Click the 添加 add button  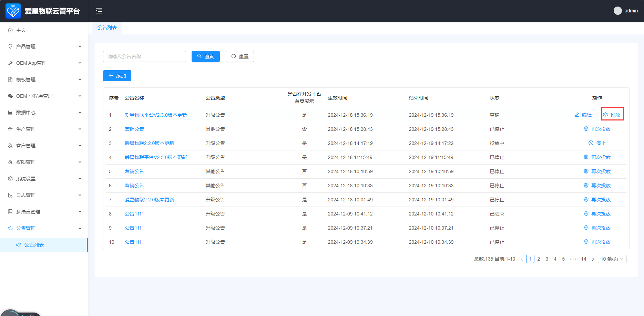click(x=117, y=76)
